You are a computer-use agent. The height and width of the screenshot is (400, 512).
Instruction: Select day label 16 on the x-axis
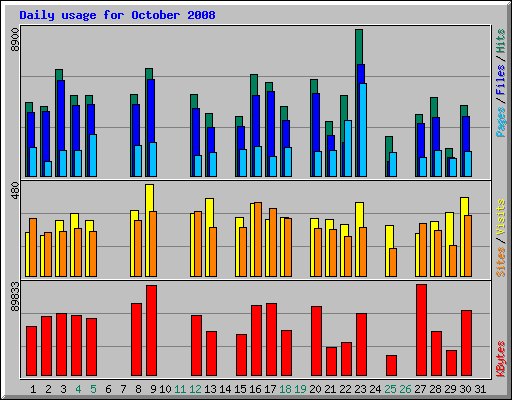point(255,389)
